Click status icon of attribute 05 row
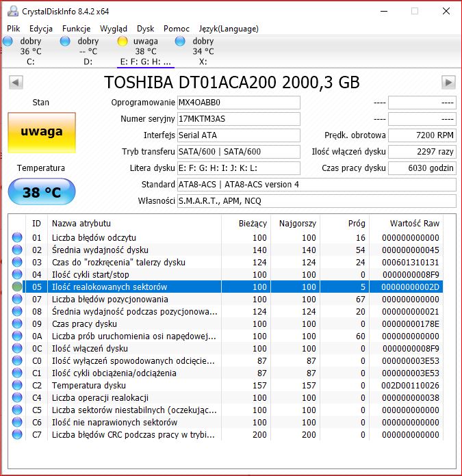 click(x=17, y=287)
